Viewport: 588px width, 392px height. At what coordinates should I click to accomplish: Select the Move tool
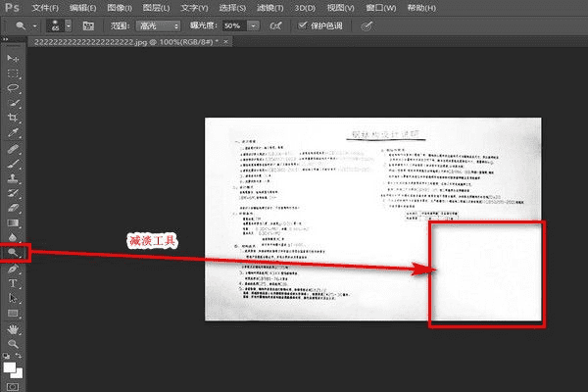pos(13,59)
